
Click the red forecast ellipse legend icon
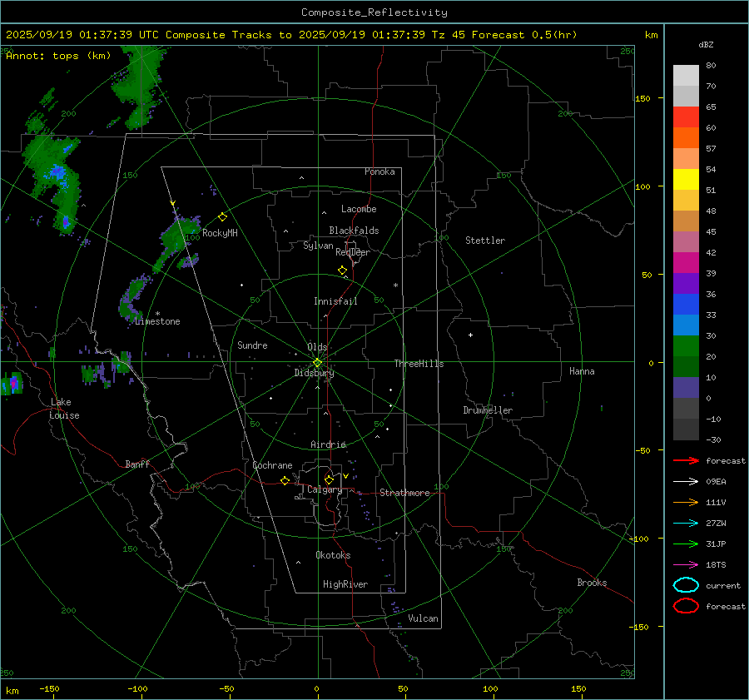[x=685, y=606]
